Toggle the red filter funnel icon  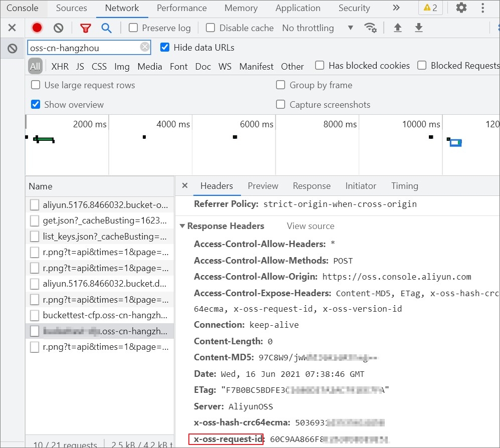click(x=85, y=29)
